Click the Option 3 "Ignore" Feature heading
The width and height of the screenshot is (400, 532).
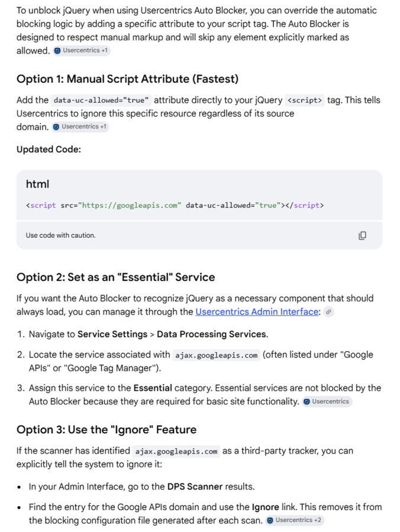[107, 430]
